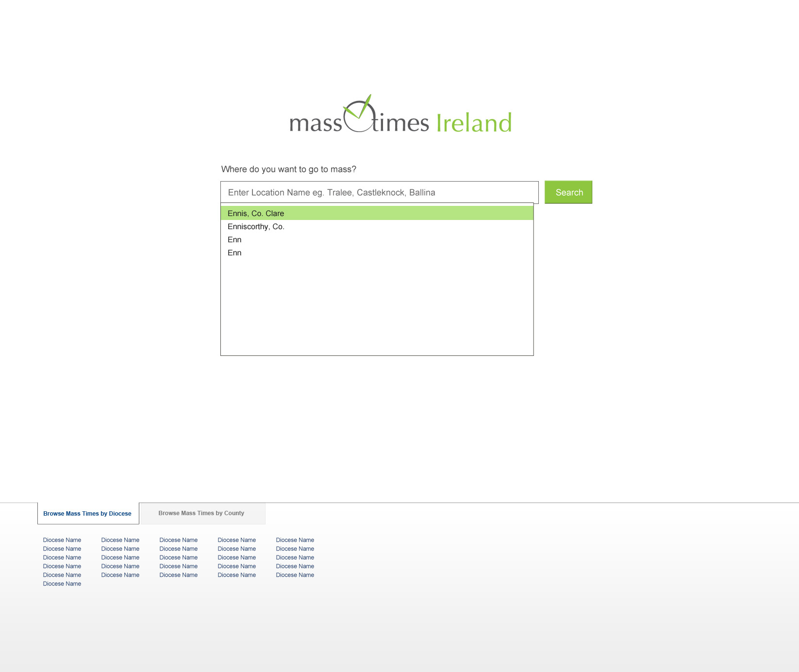This screenshot has height=672, width=799.
Task: Choose the Enniscorthy, Co. suggestion
Action: click(256, 227)
